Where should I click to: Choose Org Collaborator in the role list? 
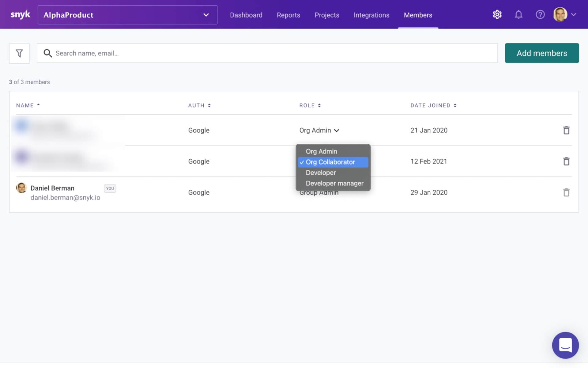point(333,162)
